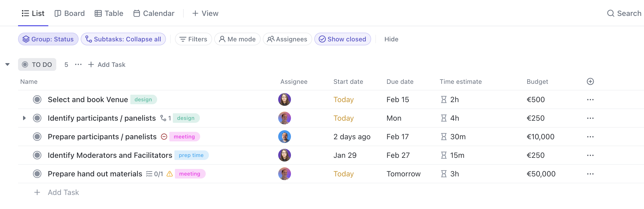Collapse the TO DO group arrow
Viewport: 644px width, 209px height.
pos(7,64)
